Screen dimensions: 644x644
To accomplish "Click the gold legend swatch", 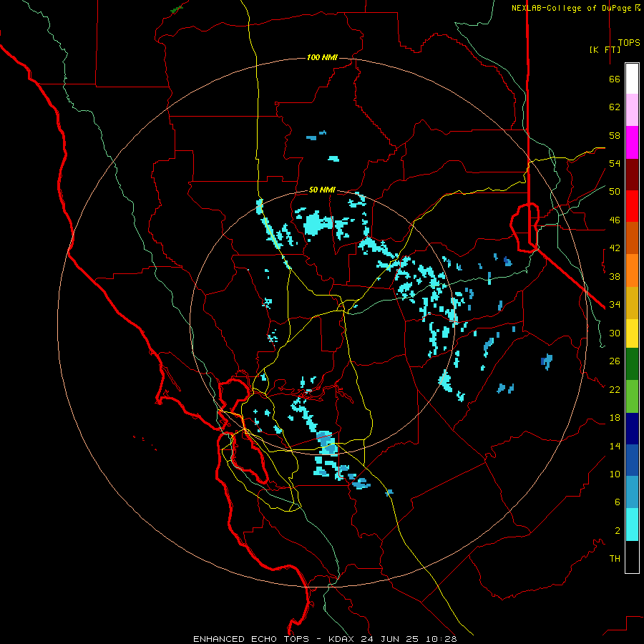I will [632, 303].
